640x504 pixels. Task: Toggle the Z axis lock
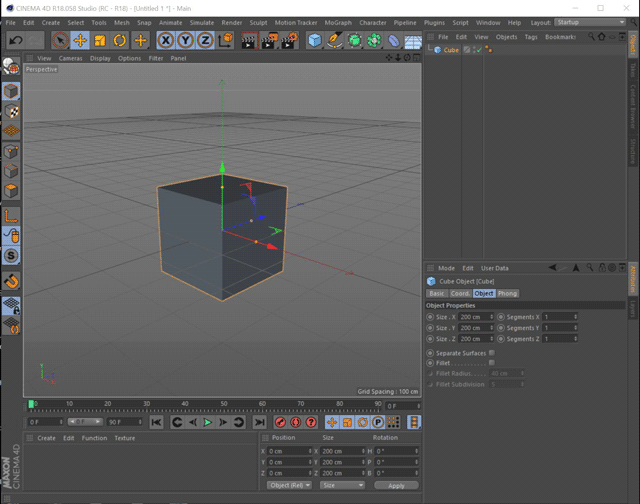[205, 40]
